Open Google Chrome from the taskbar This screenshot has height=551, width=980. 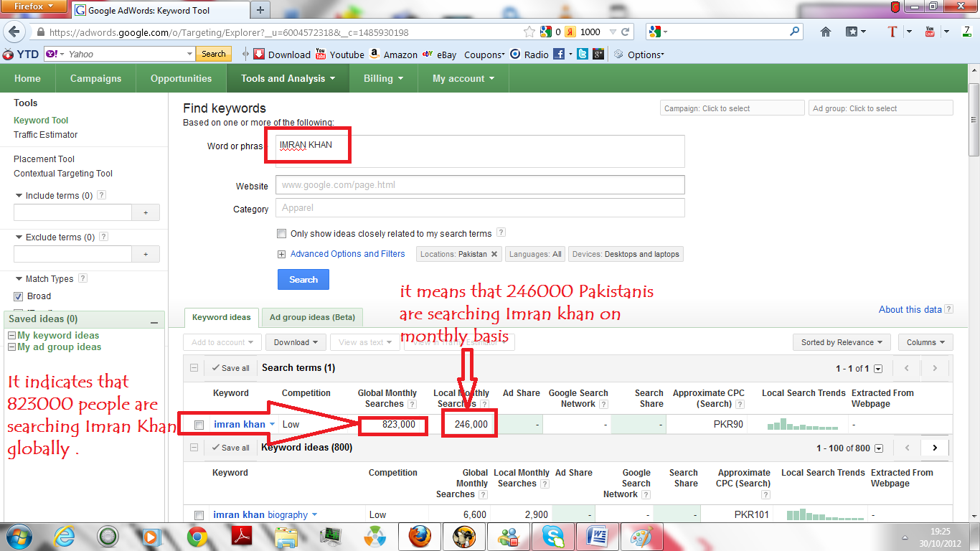pyautogui.click(x=197, y=536)
